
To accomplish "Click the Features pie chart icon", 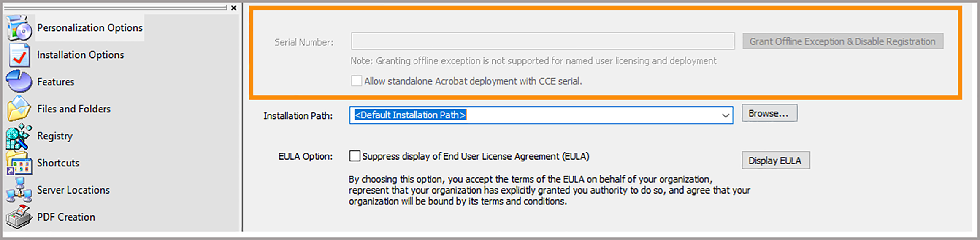I will click(x=19, y=82).
